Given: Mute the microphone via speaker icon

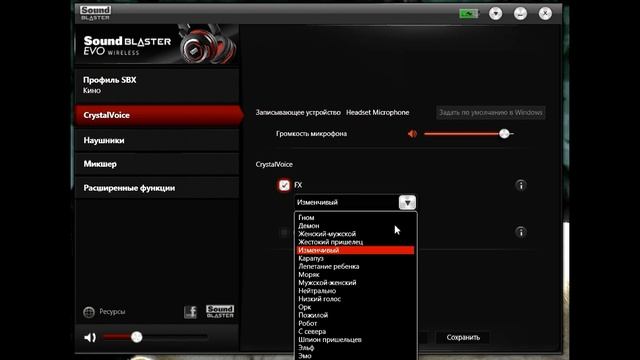Looking at the screenshot, I should [x=412, y=133].
